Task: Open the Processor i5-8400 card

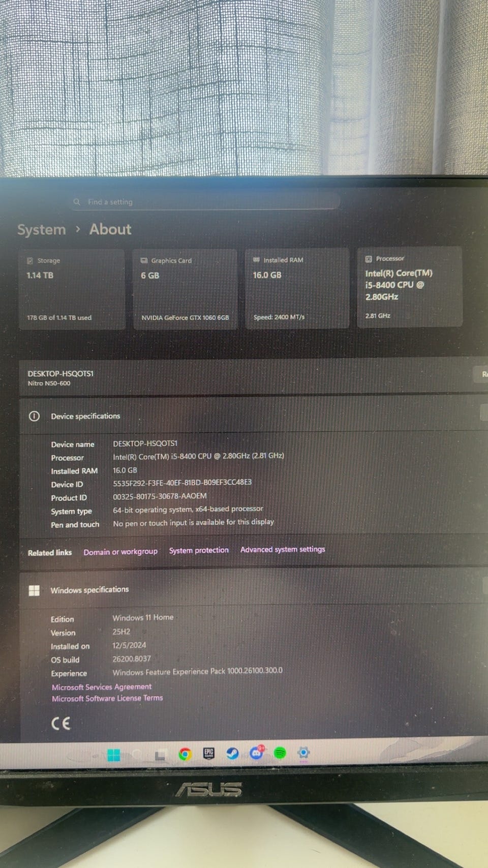Action: (410, 287)
